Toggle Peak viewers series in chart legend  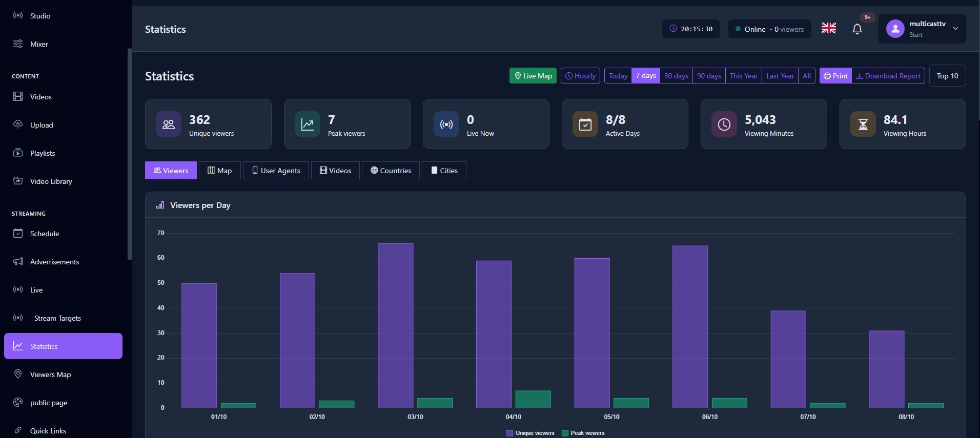coord(583,433)
